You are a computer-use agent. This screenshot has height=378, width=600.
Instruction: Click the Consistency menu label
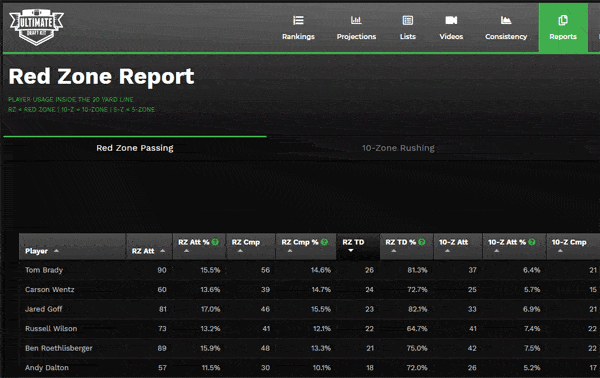coord(506,36)
